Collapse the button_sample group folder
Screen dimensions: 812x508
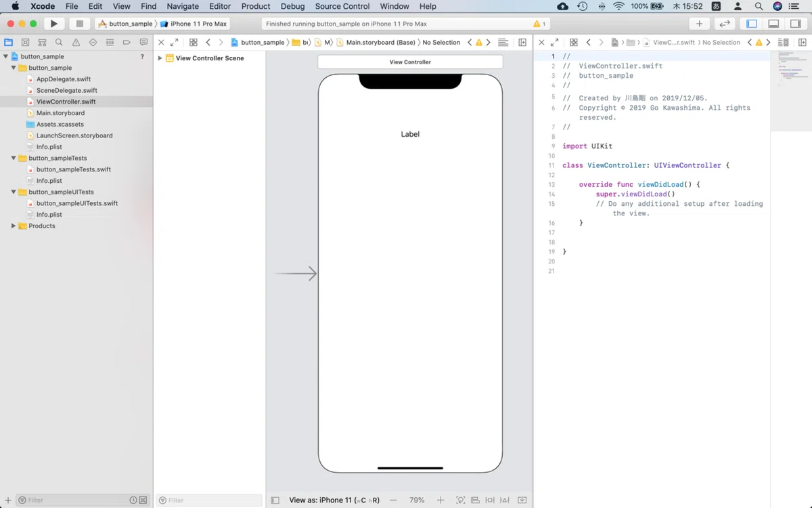[14, 68]
